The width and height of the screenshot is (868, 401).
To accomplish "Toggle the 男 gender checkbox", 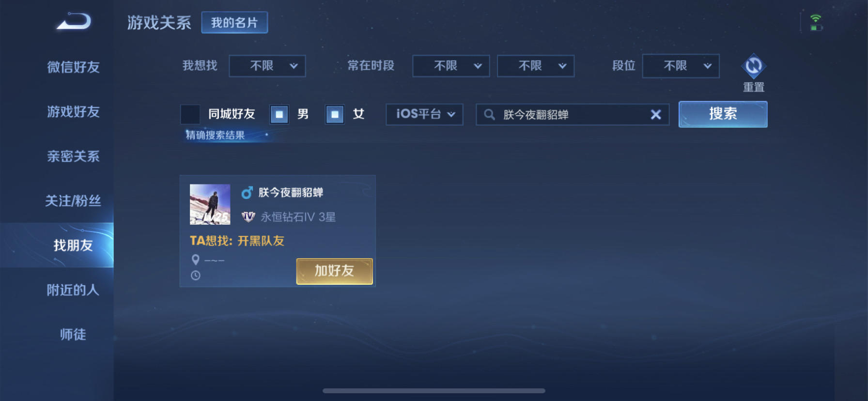I will [x=279, y=114].
